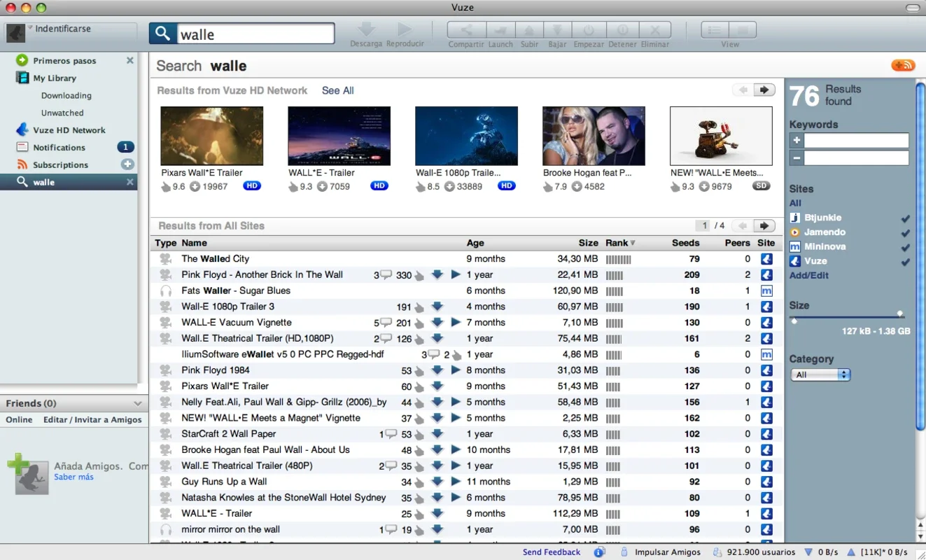Open Brooke Hogan feat thumbnail
Screen dimensions: 926x560
(594, 136)
